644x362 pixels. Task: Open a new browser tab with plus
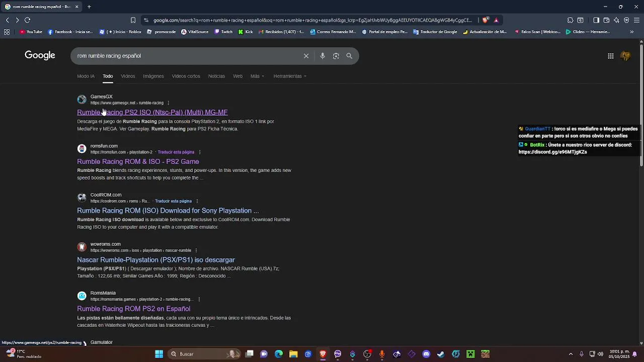pyautogui.click(x=89, y=7)
